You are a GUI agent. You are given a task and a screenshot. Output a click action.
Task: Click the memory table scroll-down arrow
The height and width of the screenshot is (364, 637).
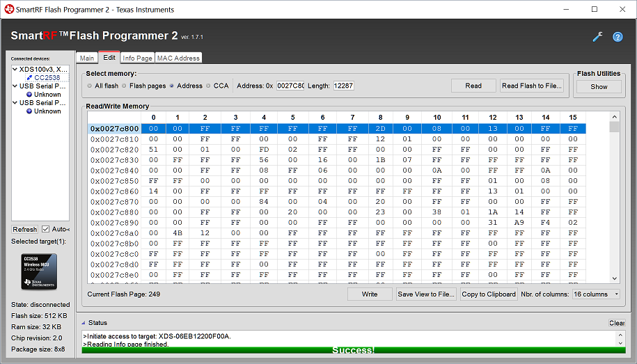[614, 278]
